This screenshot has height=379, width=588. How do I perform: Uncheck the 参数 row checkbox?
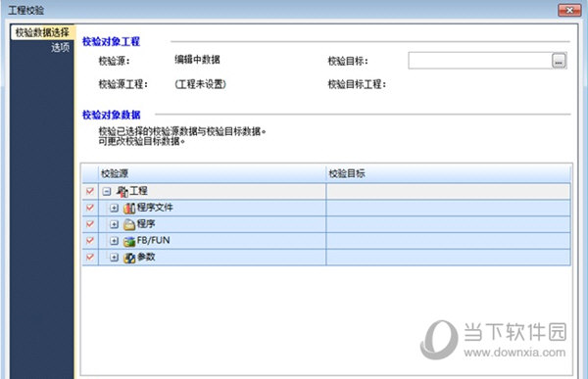[x=90, y=258]
